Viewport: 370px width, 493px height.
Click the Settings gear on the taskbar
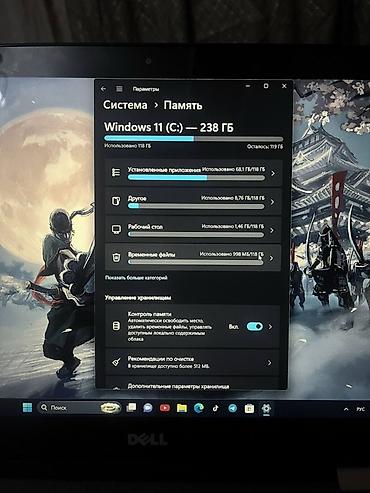click(266, 408)
